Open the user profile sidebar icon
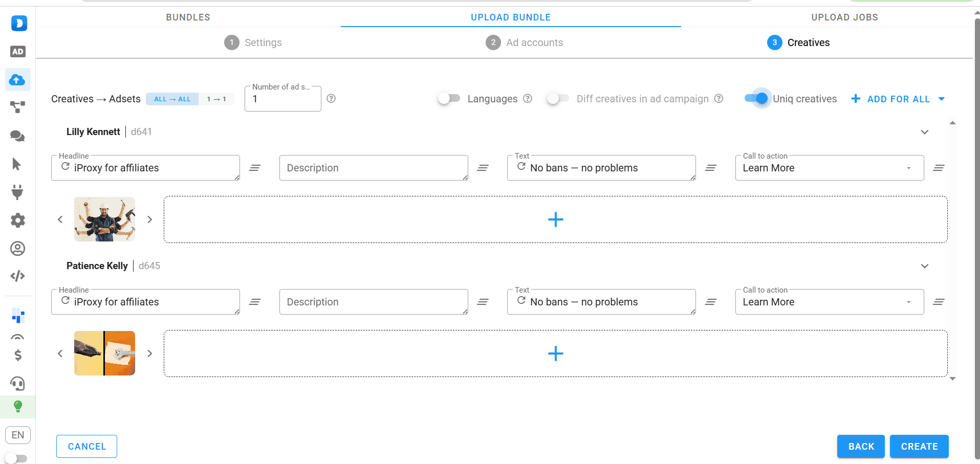This screenshot has width=980, height=464. pyautogui.click(x=17, y=249)
